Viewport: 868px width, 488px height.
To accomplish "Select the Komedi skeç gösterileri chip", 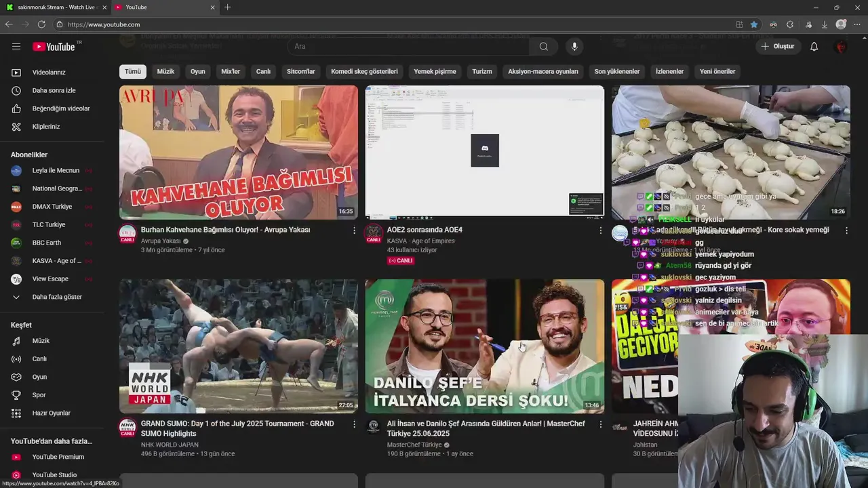I will click(x=364, y=71).
